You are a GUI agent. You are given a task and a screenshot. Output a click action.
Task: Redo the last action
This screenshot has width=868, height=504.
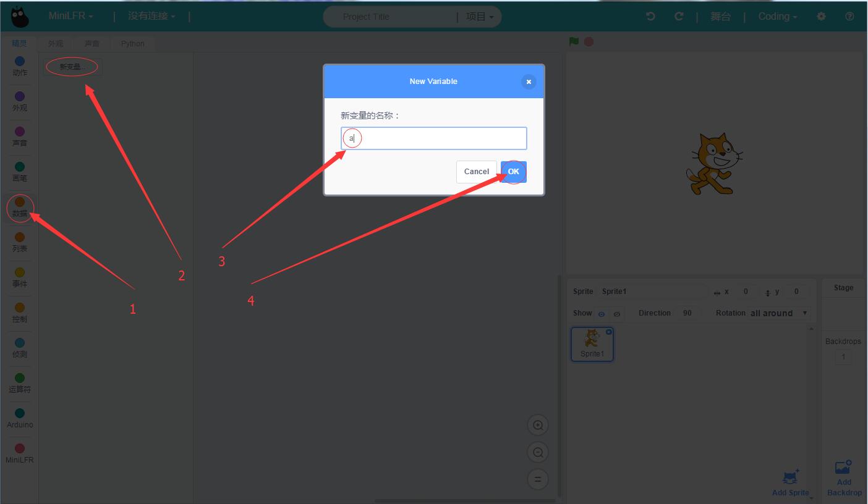point(679,17)
